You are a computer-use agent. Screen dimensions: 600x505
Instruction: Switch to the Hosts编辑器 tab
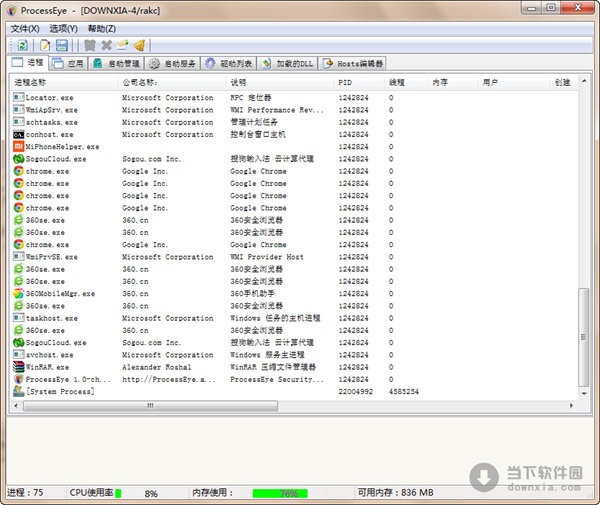pyautogui.click(x=353, y=64)
